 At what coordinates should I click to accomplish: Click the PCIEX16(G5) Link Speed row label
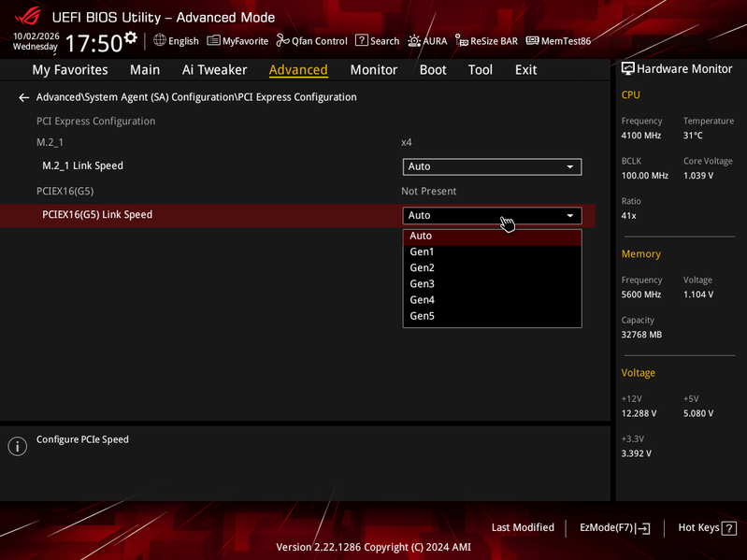[x=97, y=215]
